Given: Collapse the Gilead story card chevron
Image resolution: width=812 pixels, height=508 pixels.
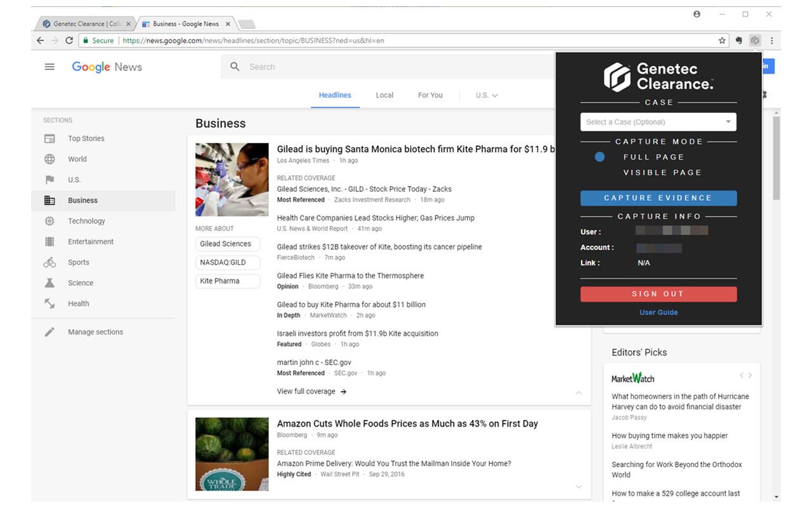Looking at the screenshot, I should point(579,392).
